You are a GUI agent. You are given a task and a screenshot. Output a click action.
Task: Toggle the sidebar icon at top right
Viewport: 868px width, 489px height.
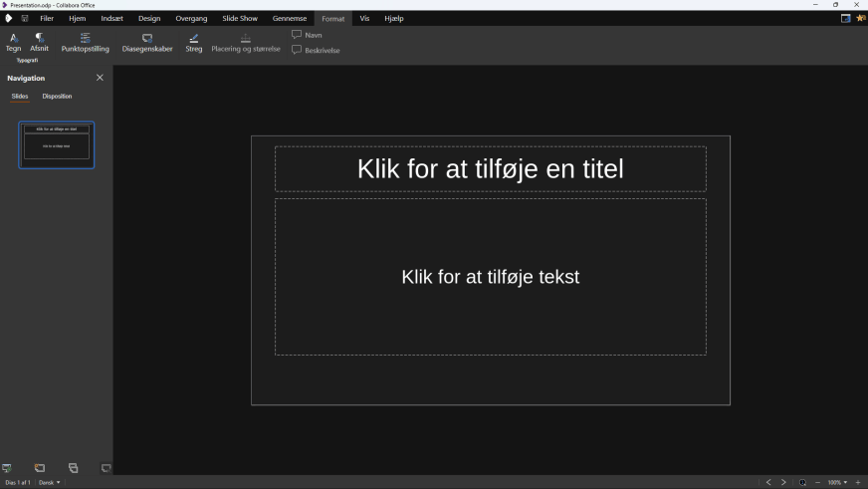pyautogui.click(x=845, y=18)
